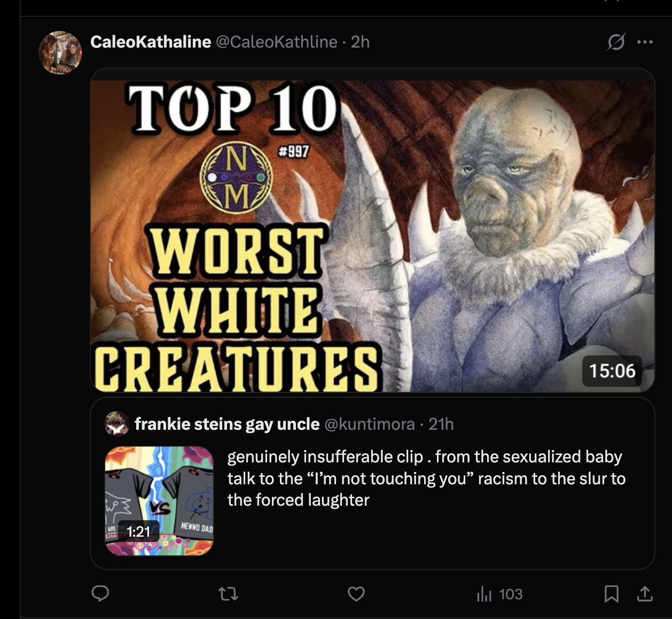
Task: Open the share post menu
Action: [x=645, y=593]
